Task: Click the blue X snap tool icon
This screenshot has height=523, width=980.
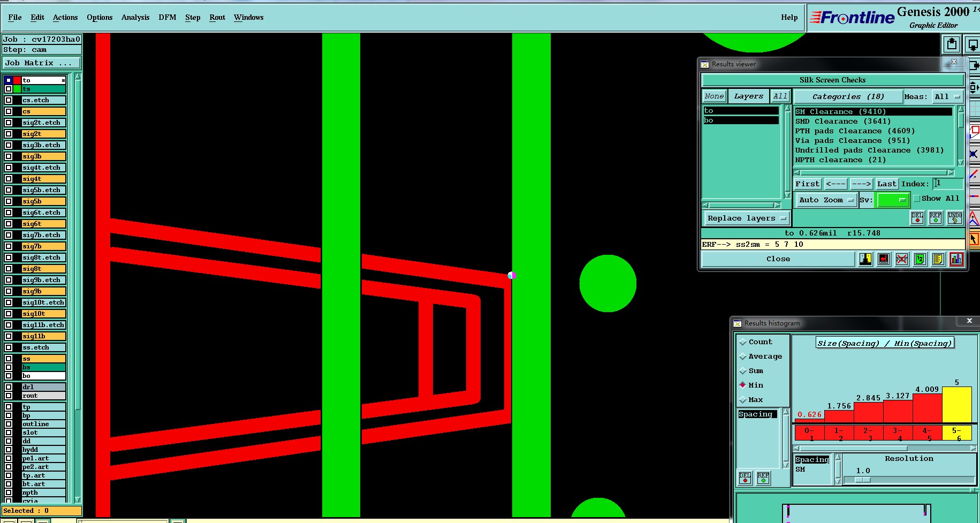Action: 974,154
